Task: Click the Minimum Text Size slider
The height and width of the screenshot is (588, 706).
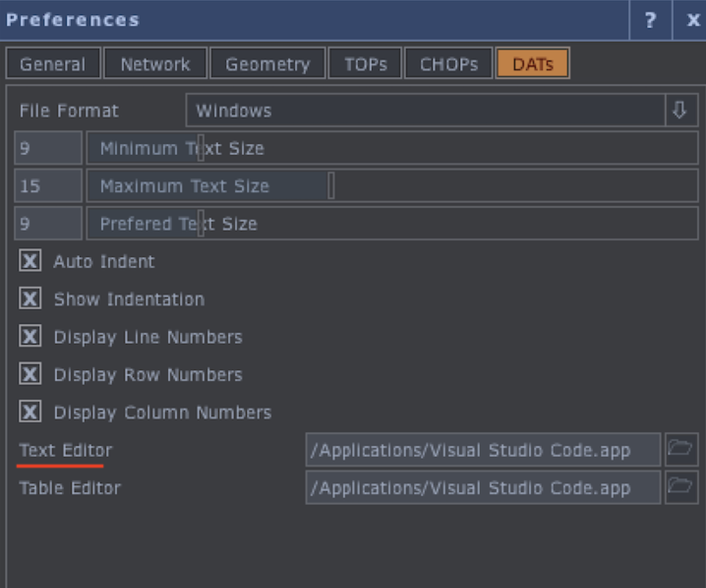Action: click(392, 148)
